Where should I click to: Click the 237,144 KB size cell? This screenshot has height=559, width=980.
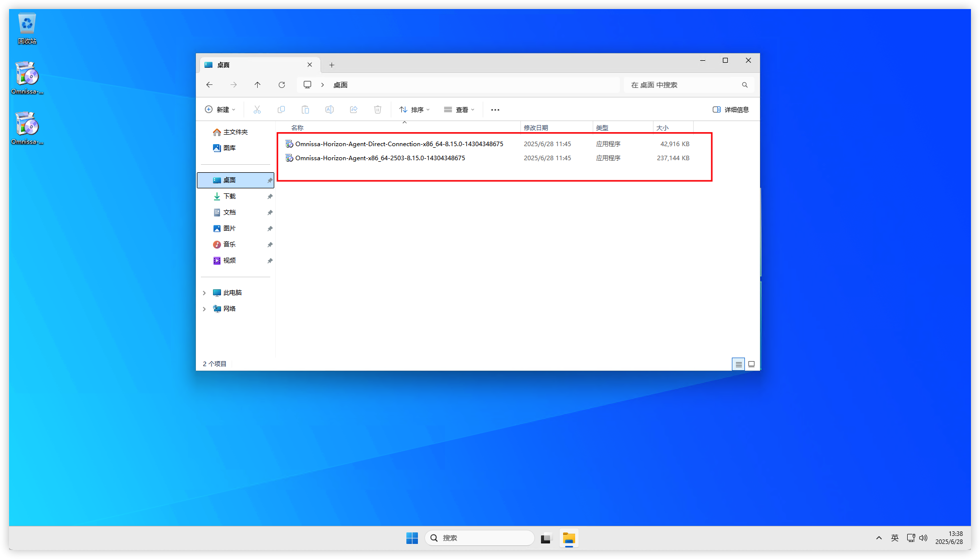673,158
